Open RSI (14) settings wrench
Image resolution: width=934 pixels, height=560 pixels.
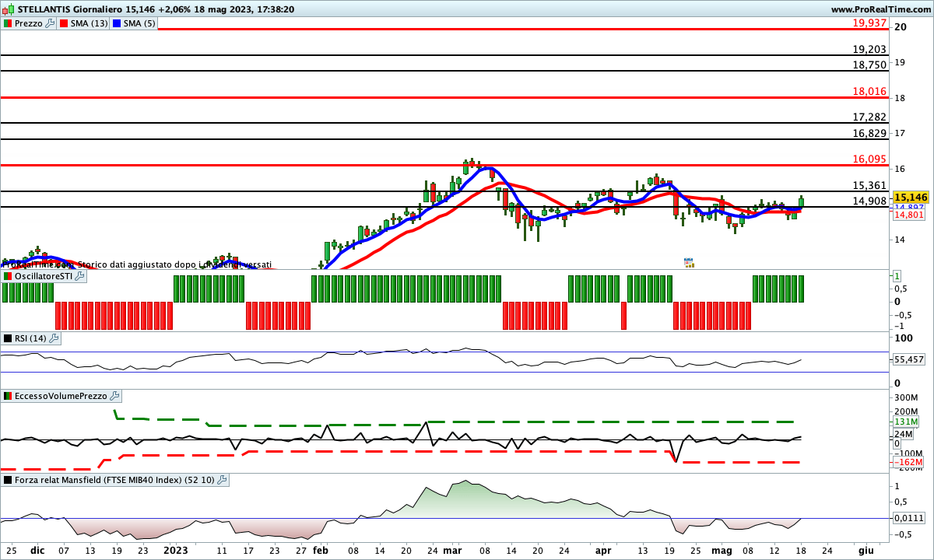coord(54,338)
